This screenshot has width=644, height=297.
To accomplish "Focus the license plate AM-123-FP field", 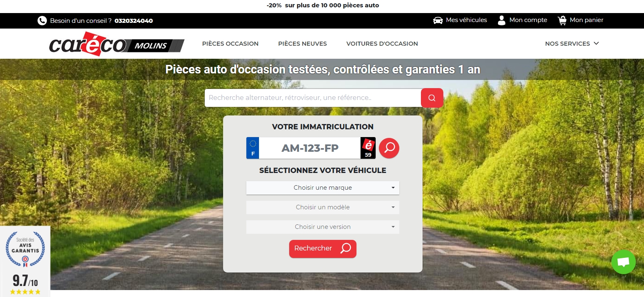I will [x=310, y=148].
